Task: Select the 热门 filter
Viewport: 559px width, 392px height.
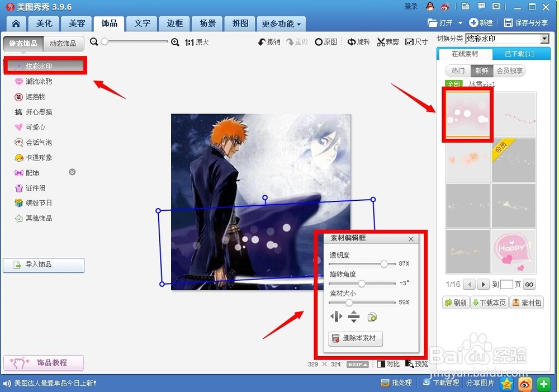Action: [x=458, y=70]
